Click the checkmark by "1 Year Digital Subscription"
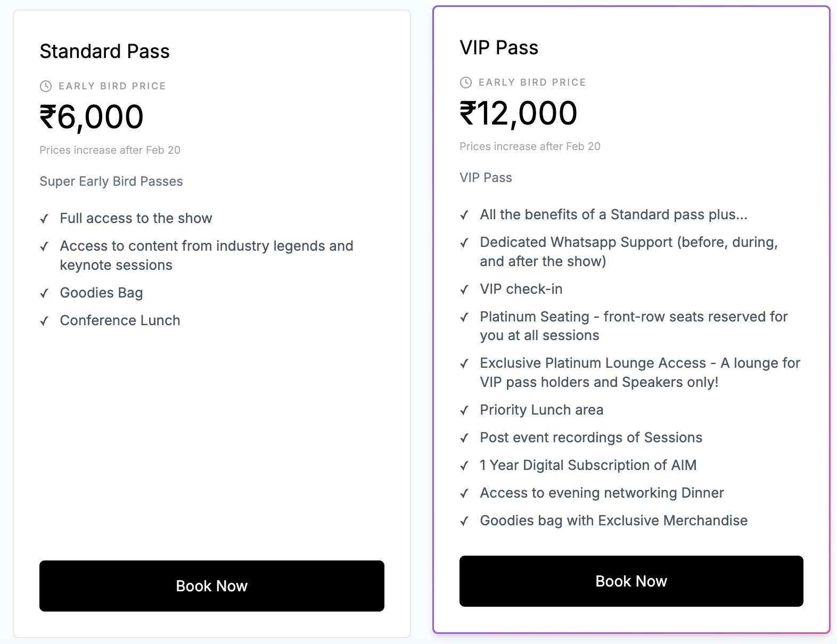Image resolution: width=837 pixels, height=644 pixels. (x=465, y=466)
